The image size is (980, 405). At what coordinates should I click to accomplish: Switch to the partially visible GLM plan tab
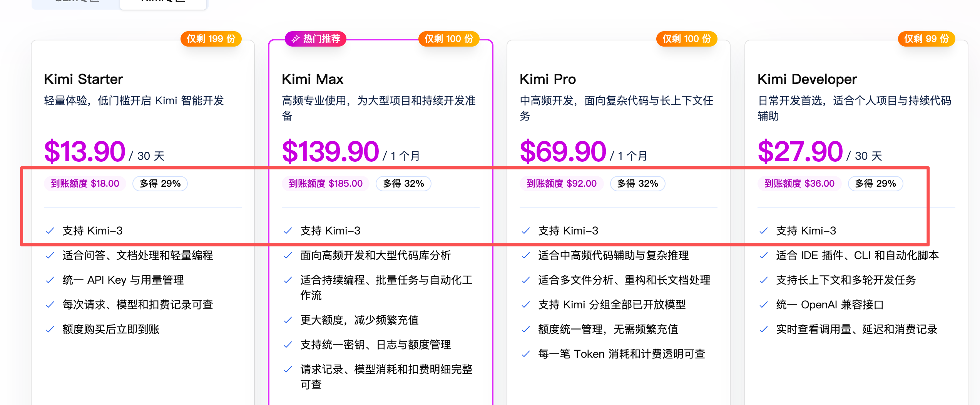coord(76,3)
